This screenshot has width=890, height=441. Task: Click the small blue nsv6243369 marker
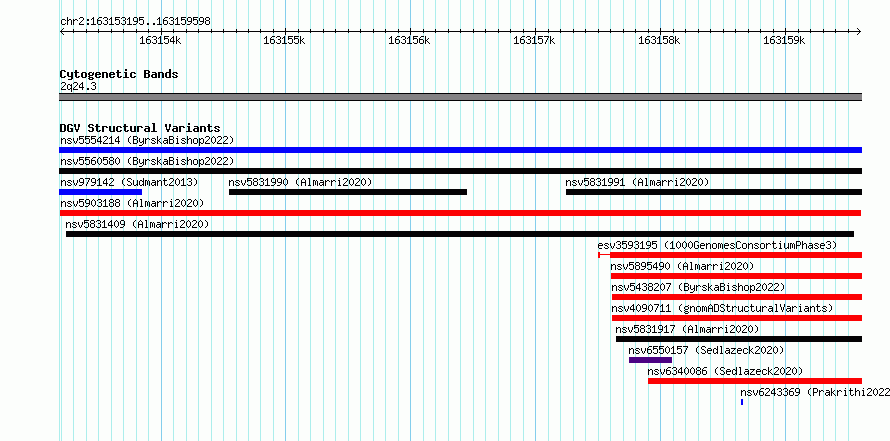click(742, 402)
